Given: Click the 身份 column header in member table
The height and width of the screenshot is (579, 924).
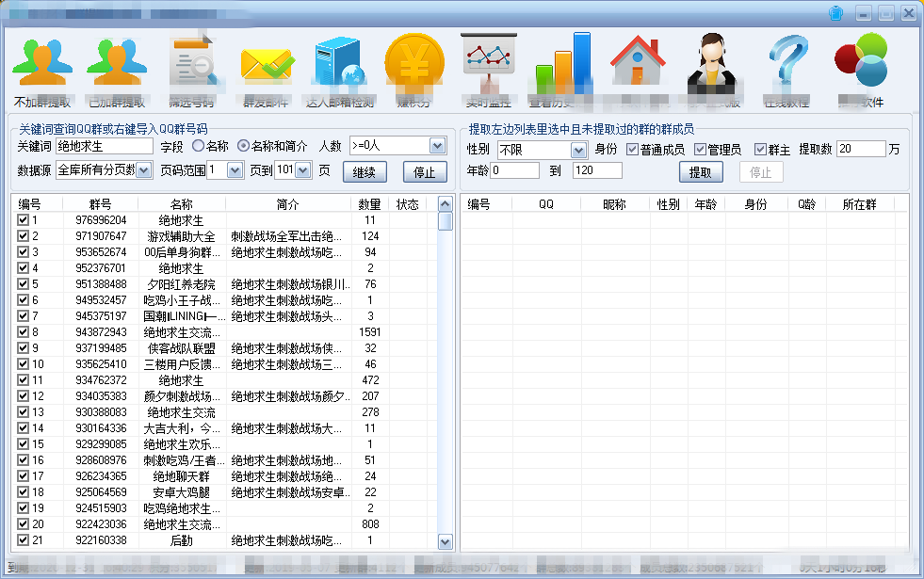Looking at the screenshot, I should coord(756,203).
